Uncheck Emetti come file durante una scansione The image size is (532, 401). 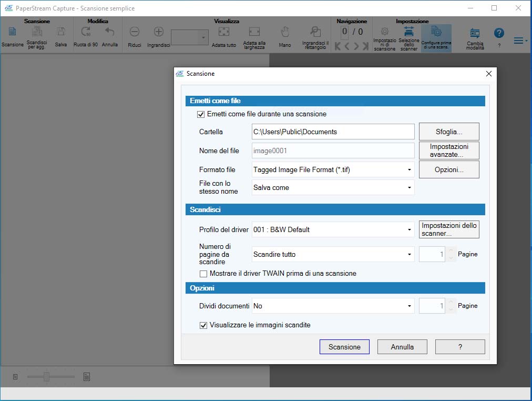tap(200, 114)
